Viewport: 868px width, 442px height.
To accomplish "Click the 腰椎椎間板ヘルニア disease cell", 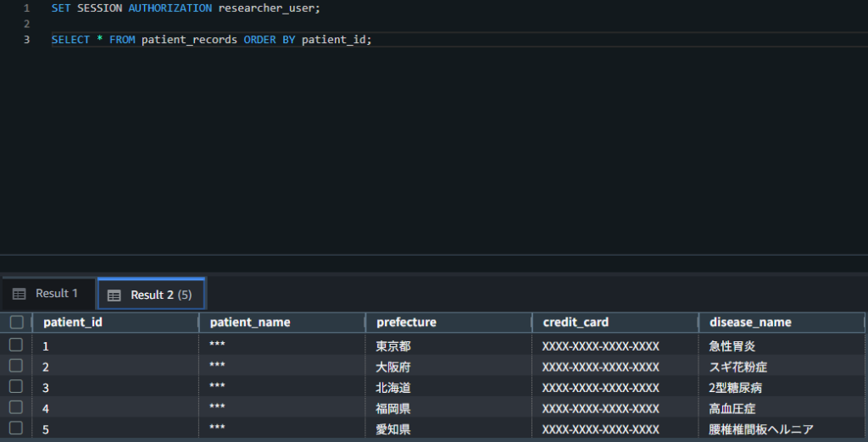I will [782, 429].
